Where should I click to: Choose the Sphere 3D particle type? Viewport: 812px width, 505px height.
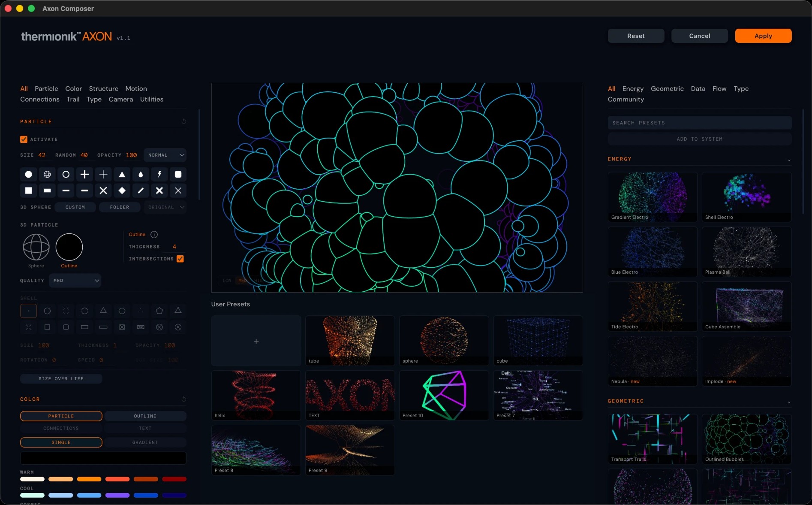point(36,247)
